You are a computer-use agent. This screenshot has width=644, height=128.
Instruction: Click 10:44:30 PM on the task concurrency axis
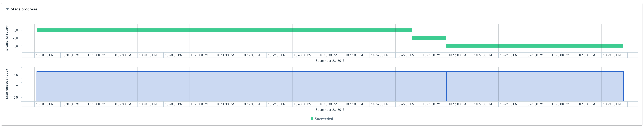380,104
